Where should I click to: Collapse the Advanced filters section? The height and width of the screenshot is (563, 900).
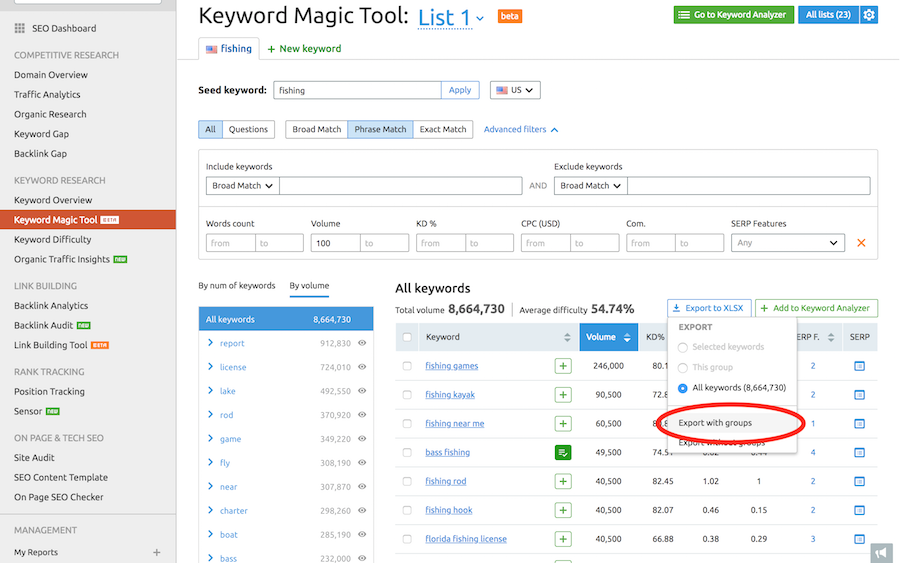coord(521,130)
